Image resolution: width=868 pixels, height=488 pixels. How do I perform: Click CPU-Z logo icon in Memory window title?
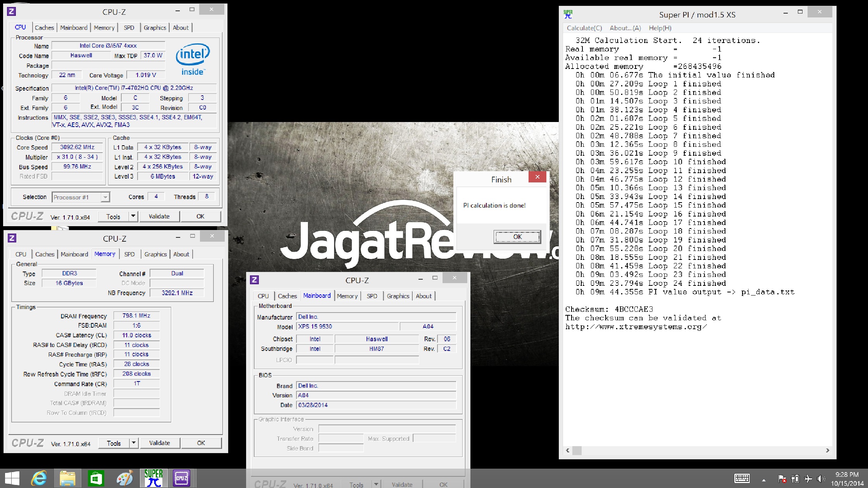tap(12, 238)
